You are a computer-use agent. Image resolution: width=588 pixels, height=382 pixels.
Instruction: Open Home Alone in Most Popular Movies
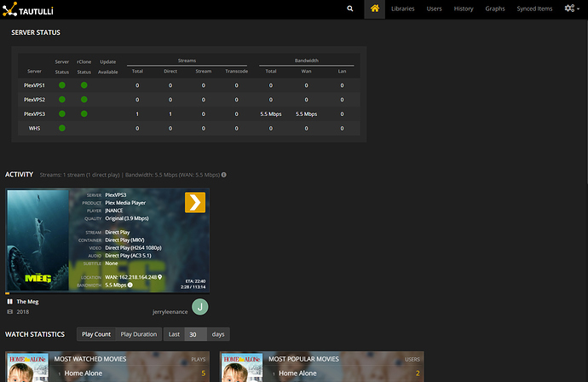(x=297, y=373)
